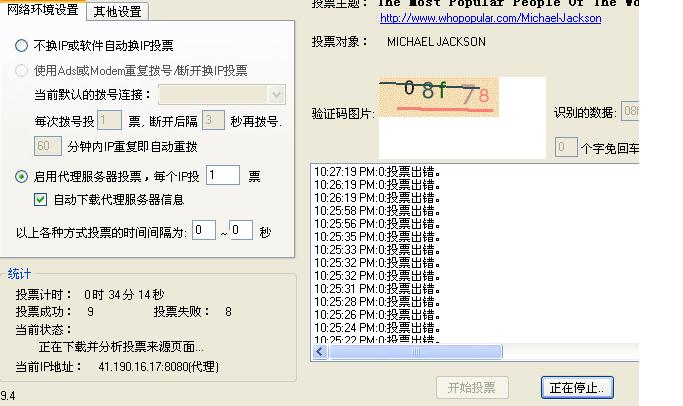
Task: Click the 每次拨号投 票 number field
Action: pos(108,121)
